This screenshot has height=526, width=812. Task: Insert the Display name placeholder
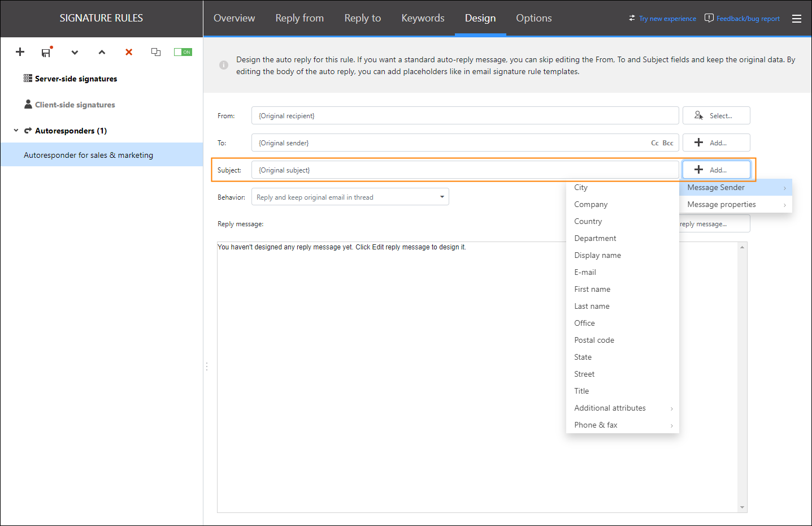[x=597, y=255]
